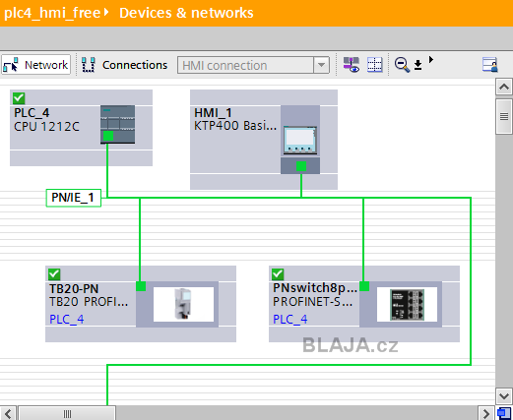Click the TB20-PN device thumbnail
Viewport: 513px width, 420px height.
click(x=183, y=304)
